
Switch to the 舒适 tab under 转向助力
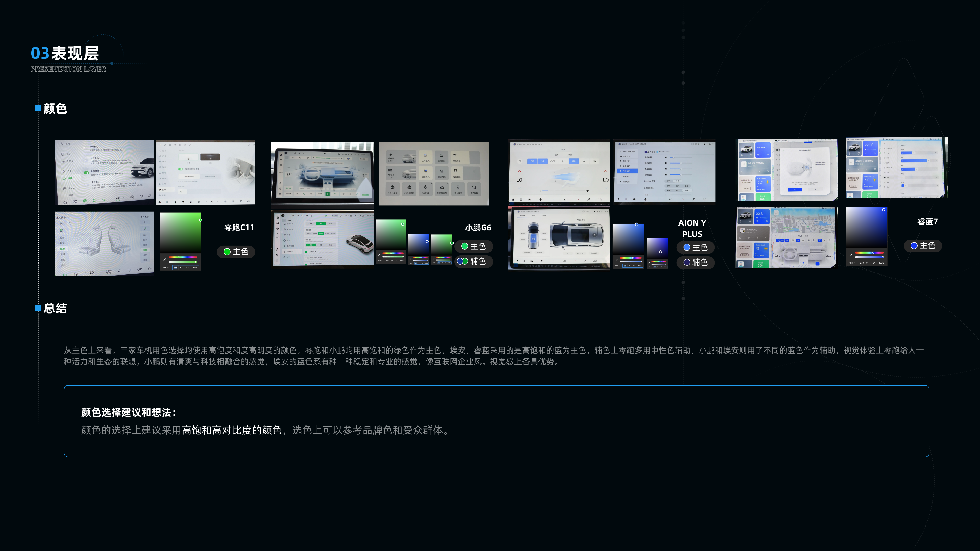311,245
